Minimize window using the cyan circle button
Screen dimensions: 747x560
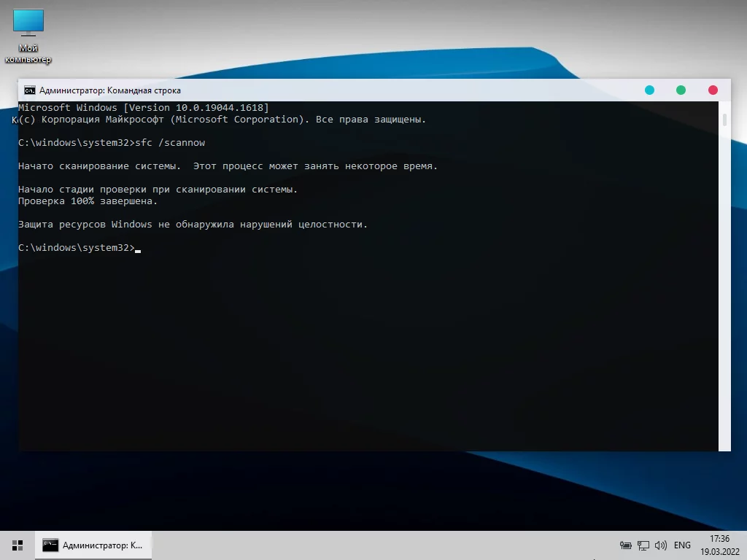pos(649,90)
